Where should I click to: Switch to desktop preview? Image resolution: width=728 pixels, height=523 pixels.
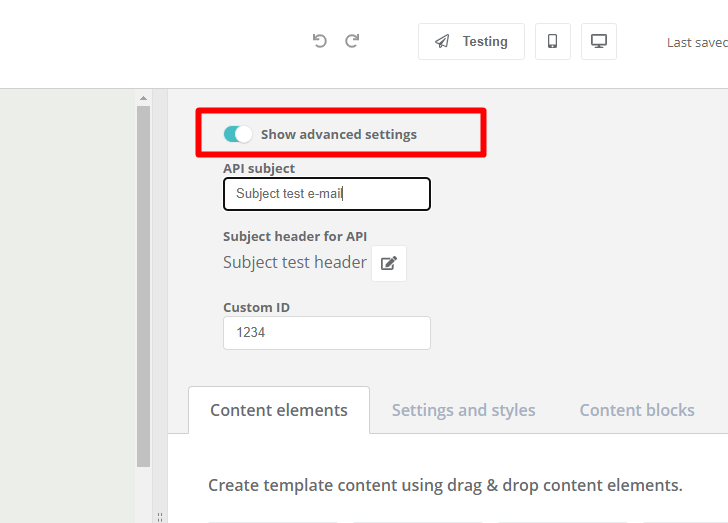pos(599,41)
